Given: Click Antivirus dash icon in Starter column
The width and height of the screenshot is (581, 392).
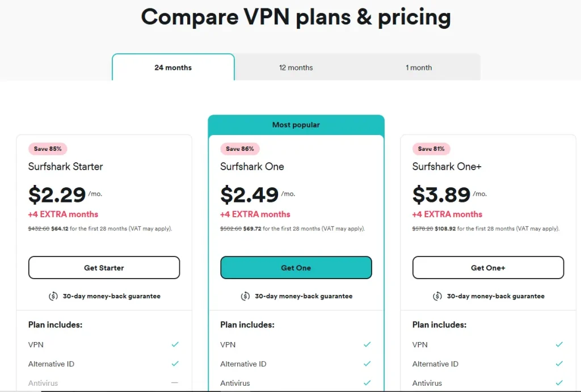Looking at the screenshot, I should [175, 383].
